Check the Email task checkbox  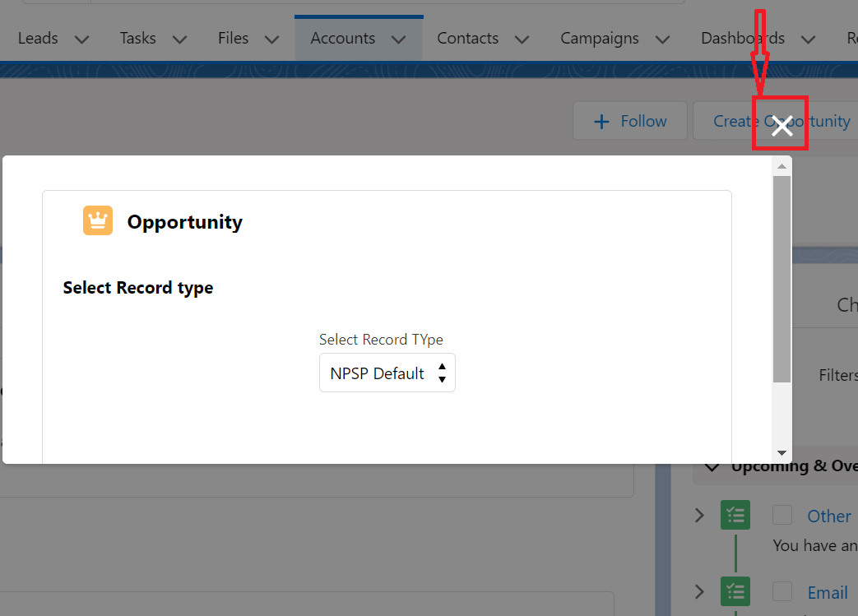point(782,591)
